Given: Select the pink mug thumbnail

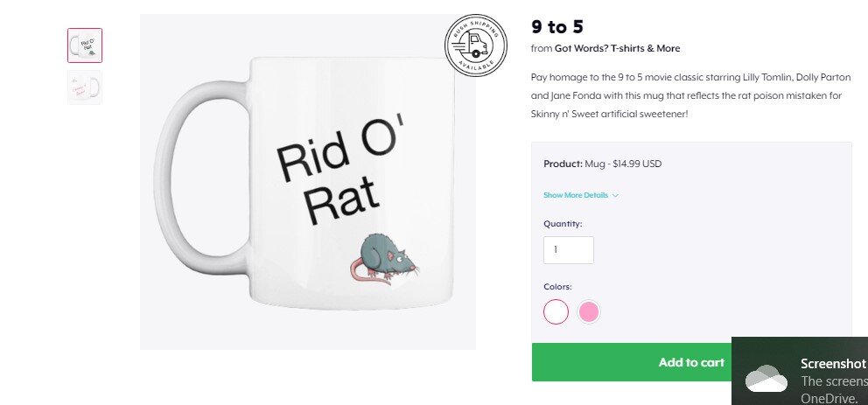Looking at the screenshot, I should pos(85,87).
